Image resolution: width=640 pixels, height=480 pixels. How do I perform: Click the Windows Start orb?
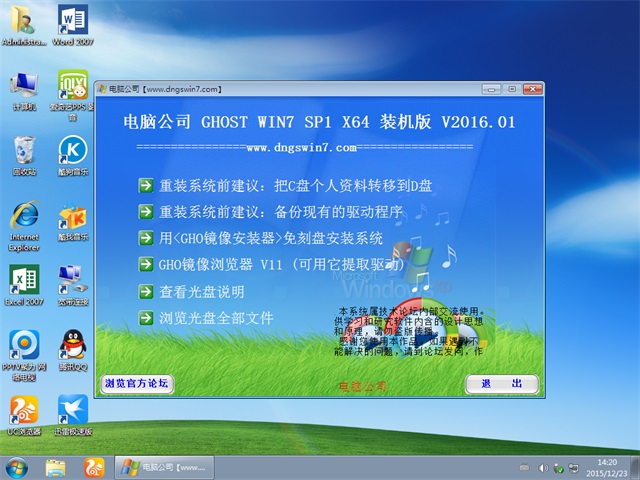[17, 468]
